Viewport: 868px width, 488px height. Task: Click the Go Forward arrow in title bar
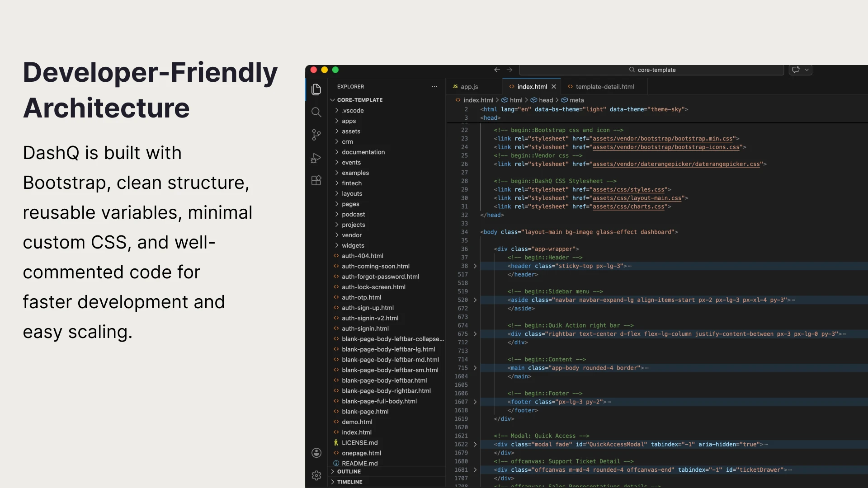click(x=509, y=70)
